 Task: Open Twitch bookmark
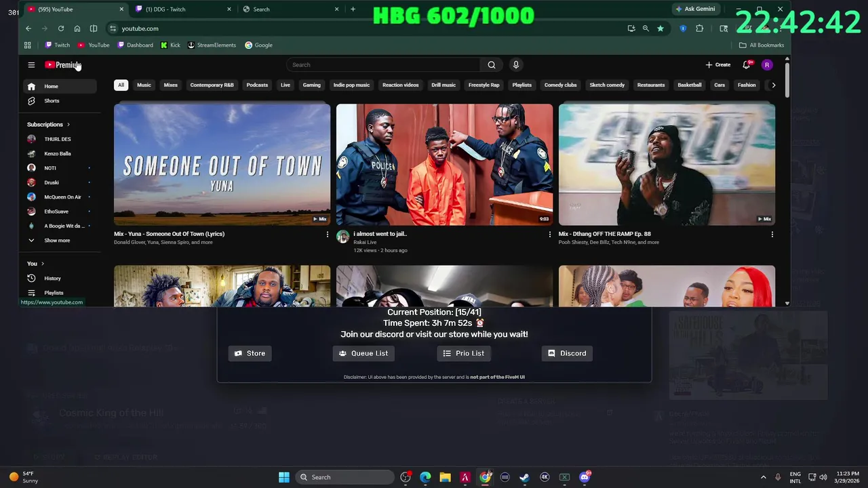57,45
